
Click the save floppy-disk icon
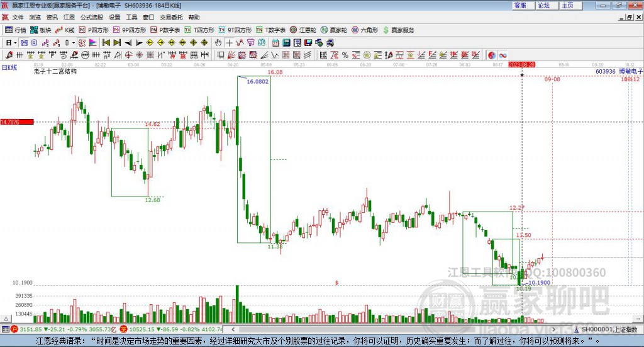[x=308, y=43]
